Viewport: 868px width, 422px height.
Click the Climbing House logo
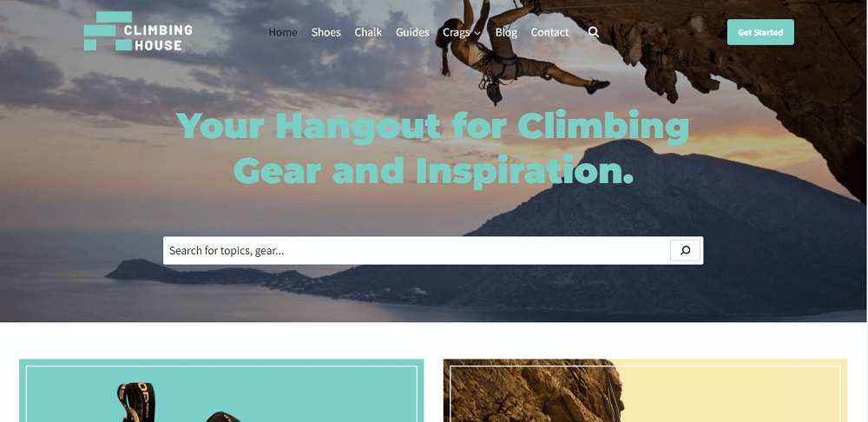pos(138,31)
